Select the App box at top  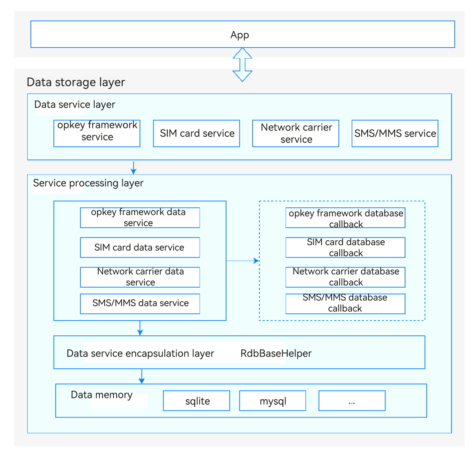tap(243, 35)
